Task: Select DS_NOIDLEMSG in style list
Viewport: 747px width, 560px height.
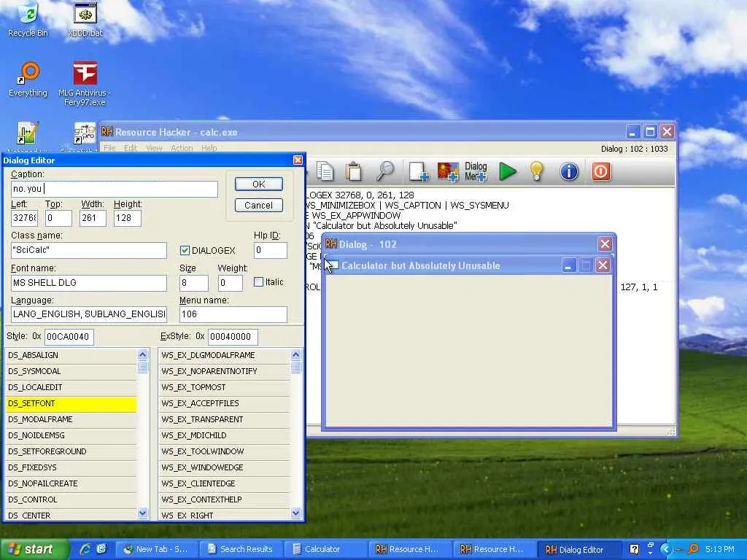Action: (x=71, y=436)
